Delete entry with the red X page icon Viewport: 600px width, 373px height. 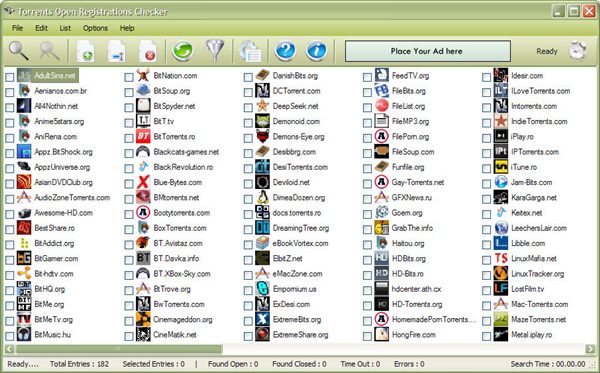[x=147, y=51]
